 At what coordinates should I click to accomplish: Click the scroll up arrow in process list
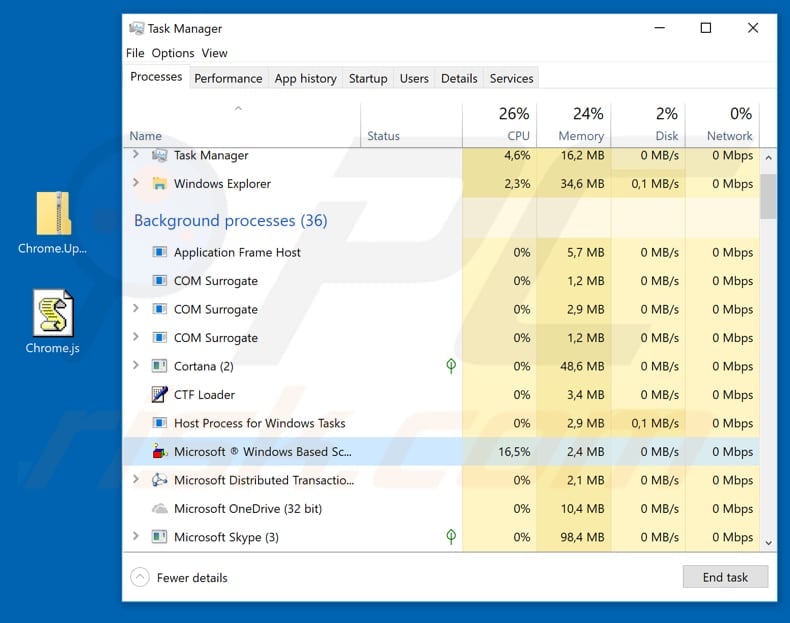[x=768, y=158]
